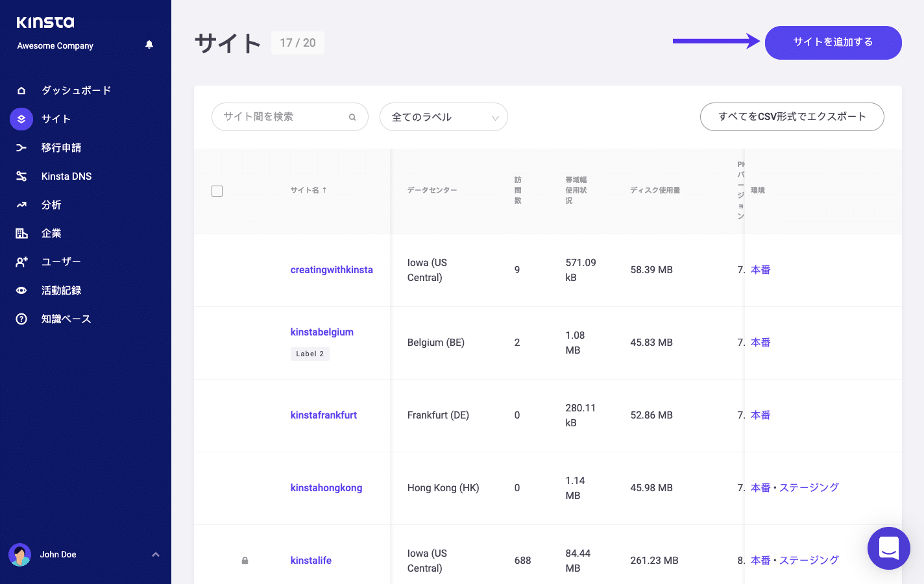Open kinstahongkong site link
The width and height of the screenshot is (924, 584).
[326, 488]
